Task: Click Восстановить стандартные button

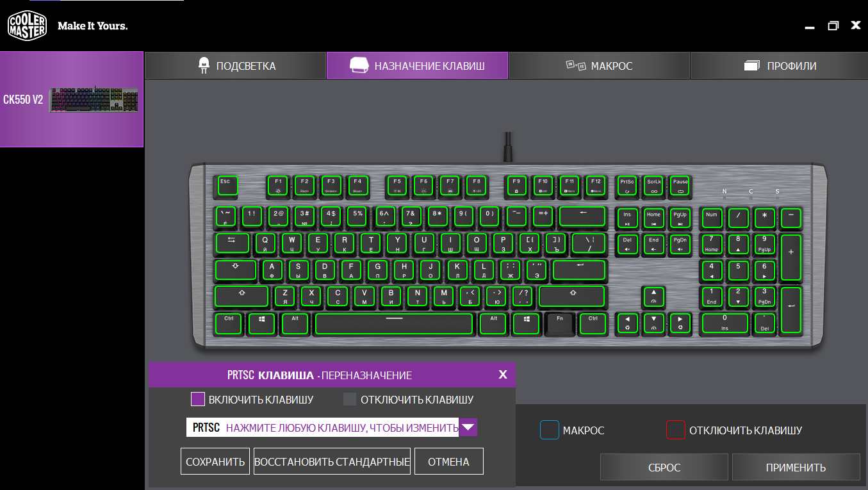Action: [x=332, y=461]
